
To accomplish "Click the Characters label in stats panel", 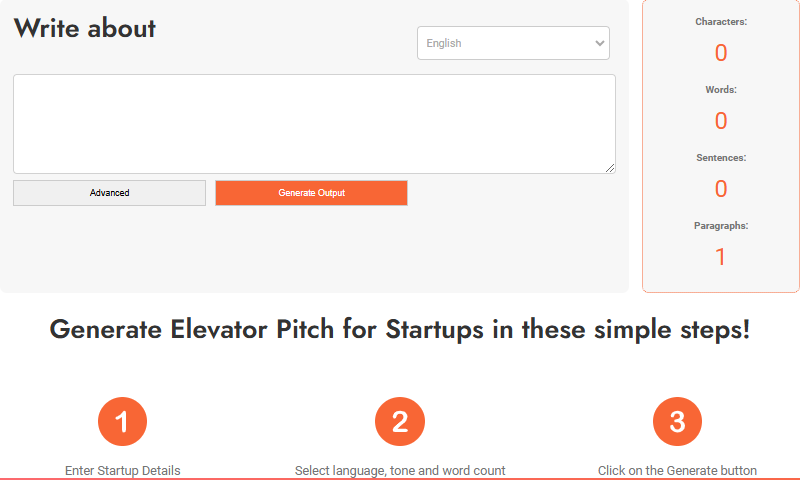I will coord(721,22).
